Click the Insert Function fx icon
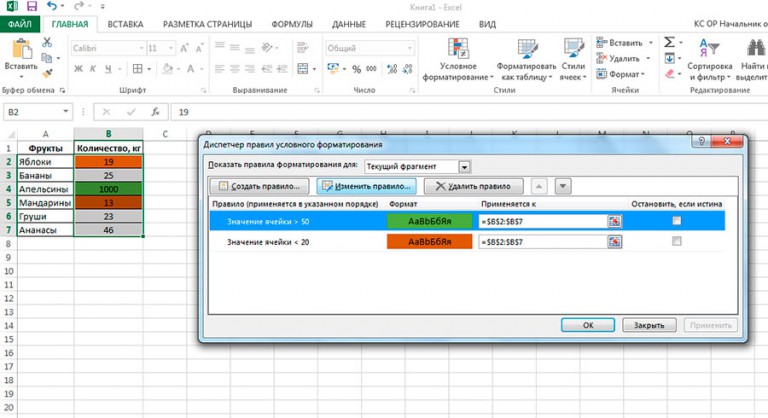 155,112
